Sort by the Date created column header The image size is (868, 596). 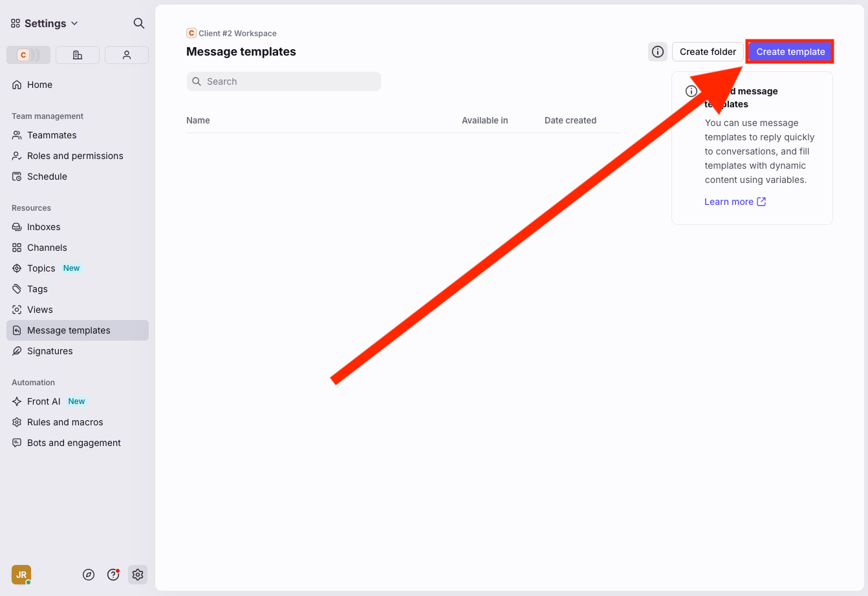[x=570, y=120]
